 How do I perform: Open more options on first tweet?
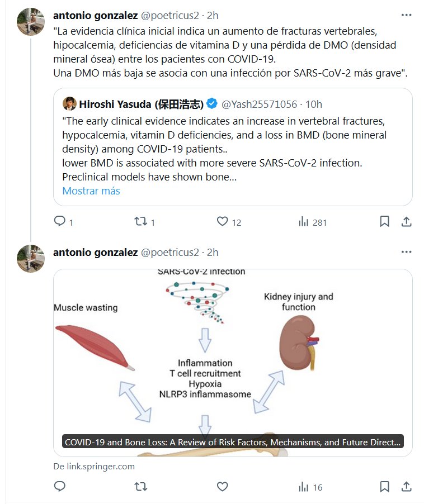coord(406,15)
